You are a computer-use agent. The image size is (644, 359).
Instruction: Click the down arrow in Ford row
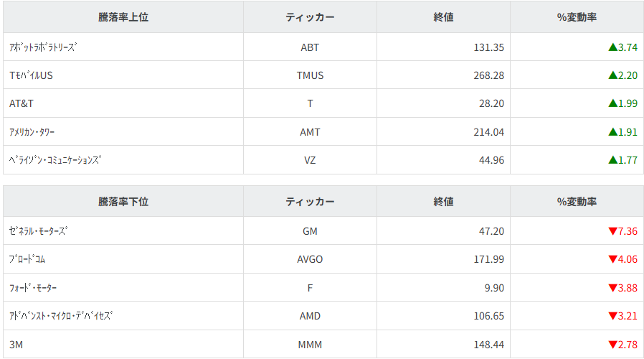tap(612, 288)
